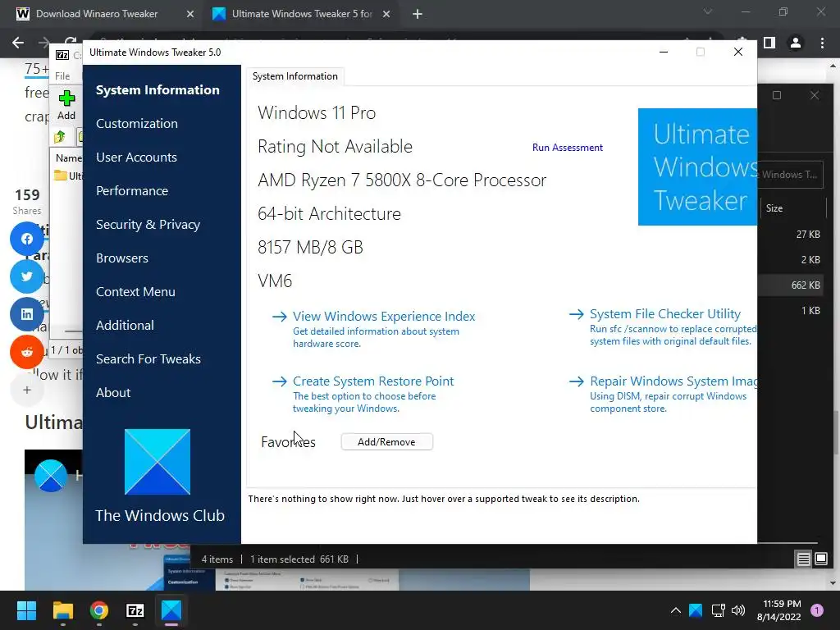Click Repair Windows System Image link
This screenshot has height=630, width=840.
[x=673, y=381]
